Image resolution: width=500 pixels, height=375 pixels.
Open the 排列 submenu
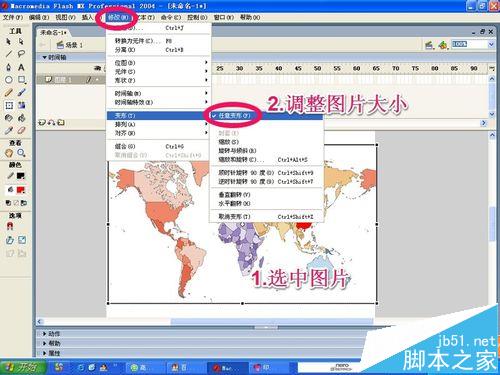pos(159,124)
